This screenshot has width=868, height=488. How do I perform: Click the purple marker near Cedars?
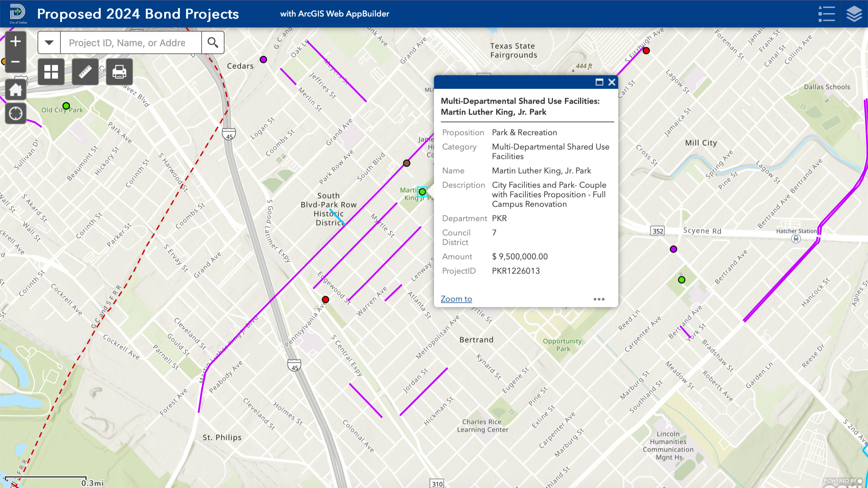(263, 60)
